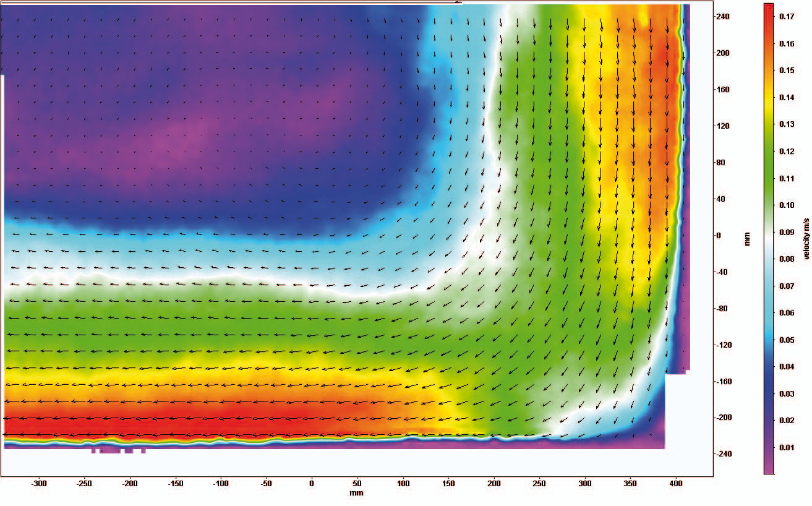This screenshot has width=812, height=506.
Task: Click the 'velocity m/s' colorbar title
Action: (806, 239)
